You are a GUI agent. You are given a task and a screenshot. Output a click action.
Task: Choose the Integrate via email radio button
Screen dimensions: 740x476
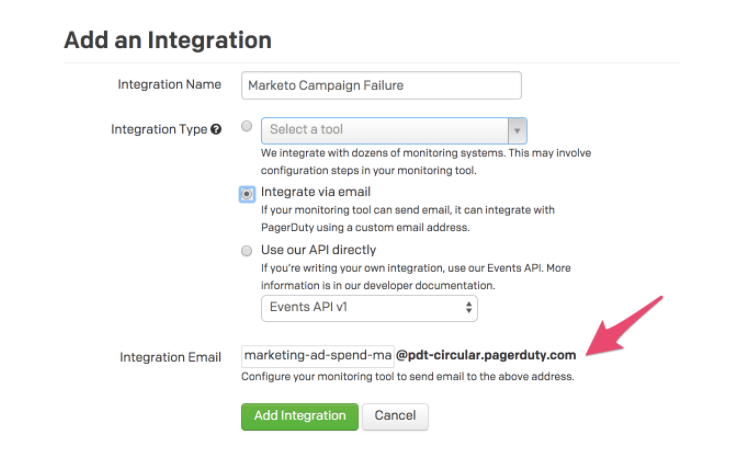pos(247,194)
